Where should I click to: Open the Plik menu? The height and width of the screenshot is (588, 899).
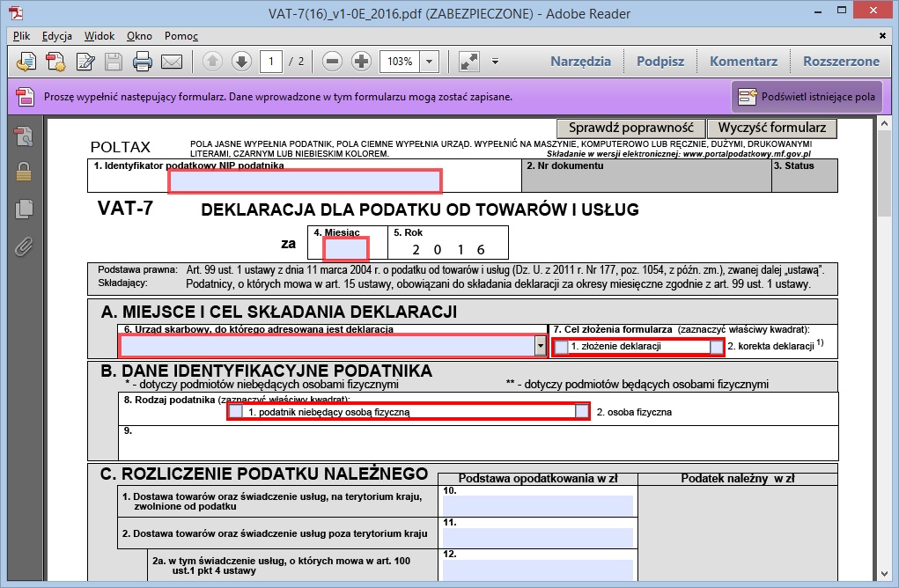(x=21, y=36)
